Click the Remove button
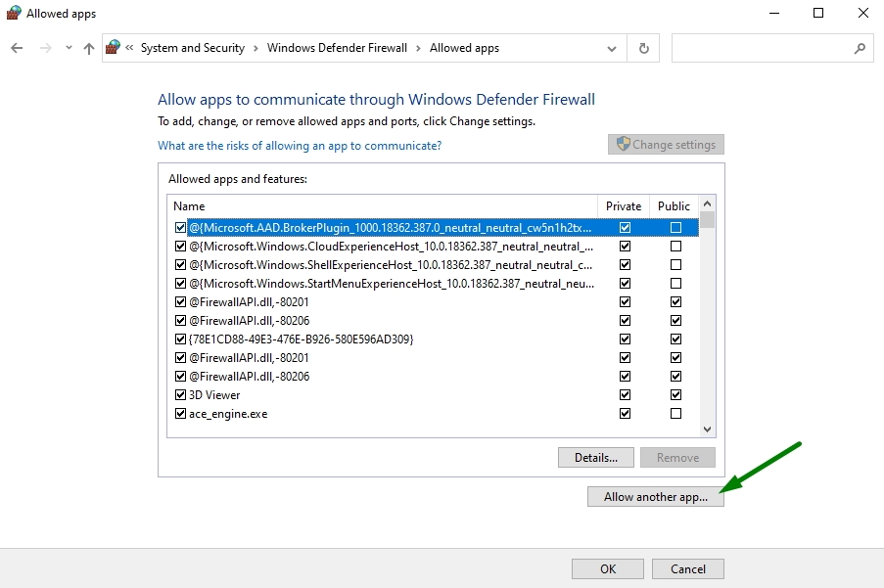Screen dimensions: 884x588 (x=677, y=457)
